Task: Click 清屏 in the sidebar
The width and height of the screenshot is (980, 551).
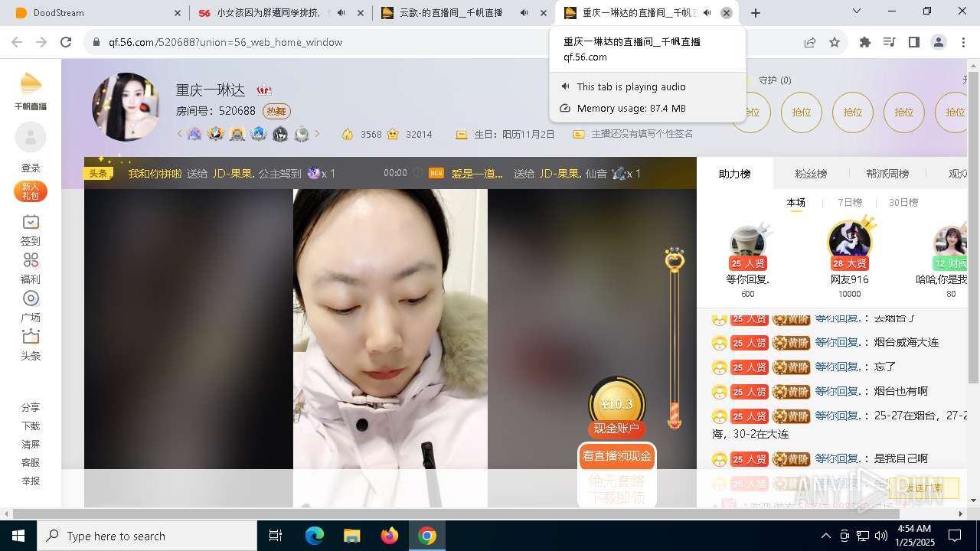Action: [x=31, y=445]
